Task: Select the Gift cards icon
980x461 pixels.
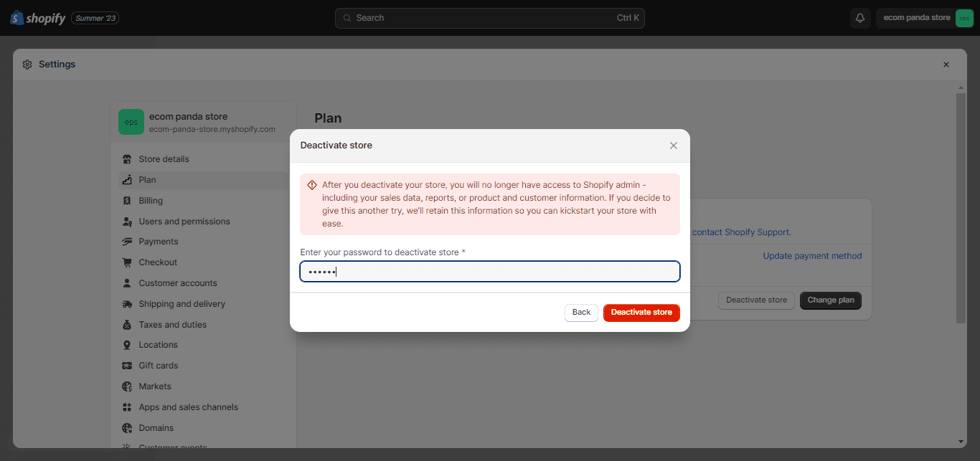Action: pyautogui.click(x=127, y=365)
